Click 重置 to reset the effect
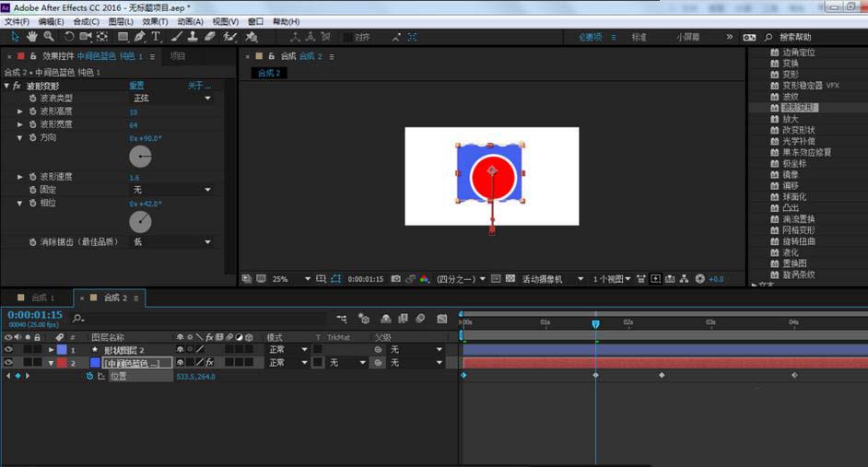The width and height of the screenshot is (868, 467). (x=136, y=86)
